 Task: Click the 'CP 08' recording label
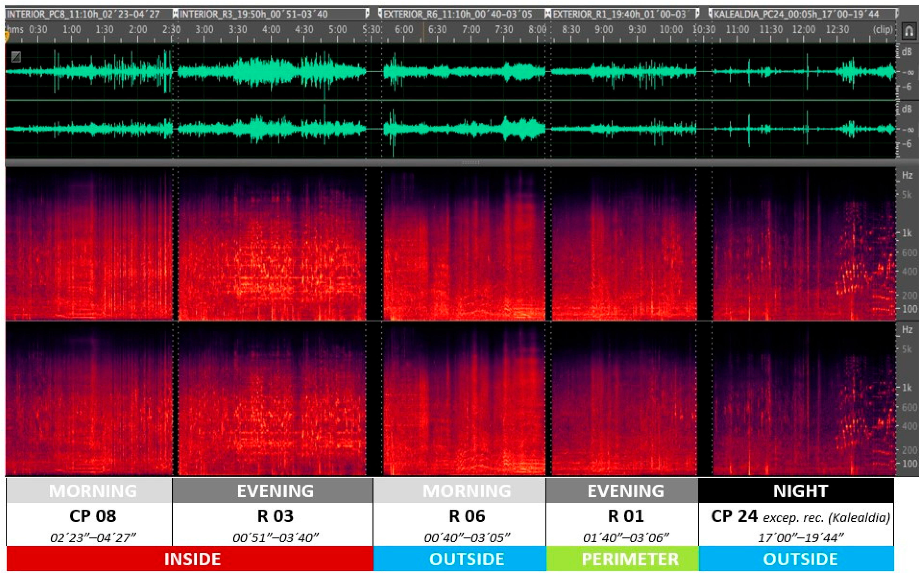pyautogui.click(x=93, y=516)
